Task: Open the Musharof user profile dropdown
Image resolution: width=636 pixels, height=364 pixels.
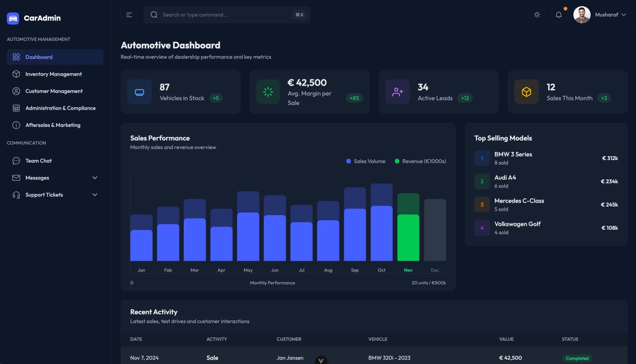Action: (x=600, y=15)
